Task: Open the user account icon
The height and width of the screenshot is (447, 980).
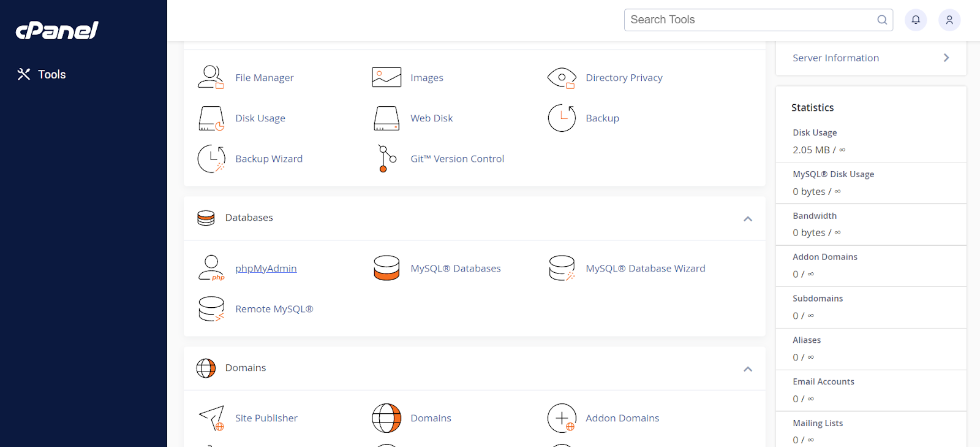Action: point(949,20)
